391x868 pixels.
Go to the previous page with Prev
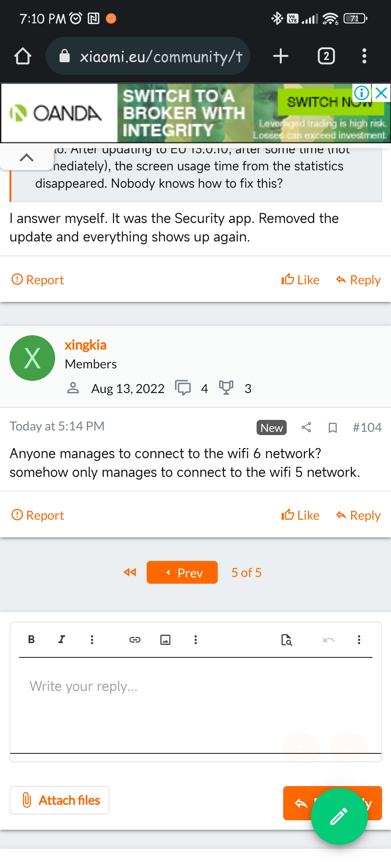182,573
